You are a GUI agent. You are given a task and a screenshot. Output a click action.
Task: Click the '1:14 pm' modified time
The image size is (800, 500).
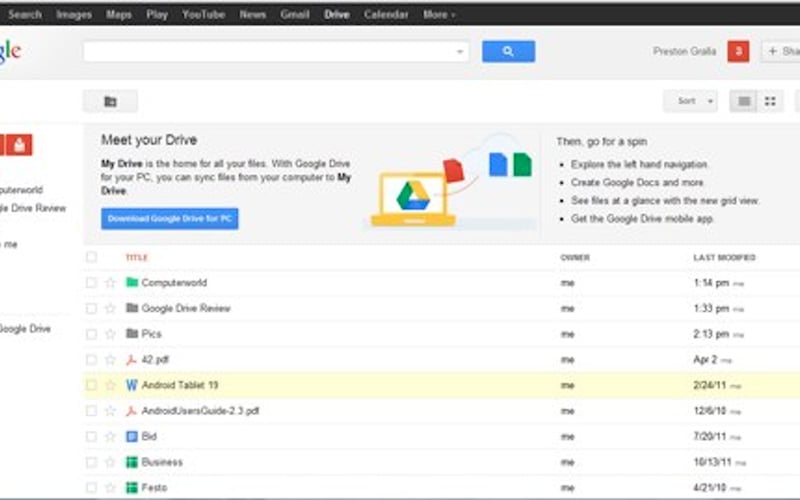click(711, 283)
